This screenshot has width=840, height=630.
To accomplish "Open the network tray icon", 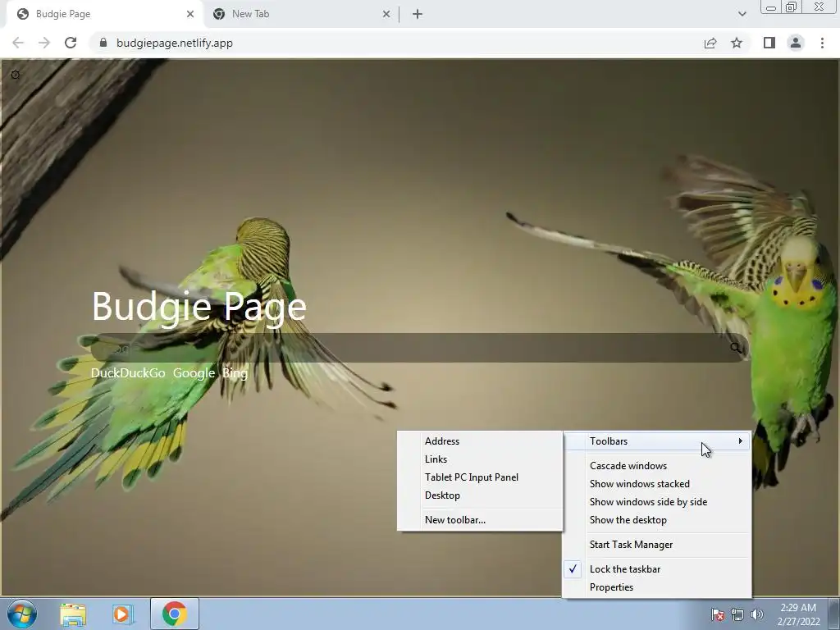I will [737, 614].
